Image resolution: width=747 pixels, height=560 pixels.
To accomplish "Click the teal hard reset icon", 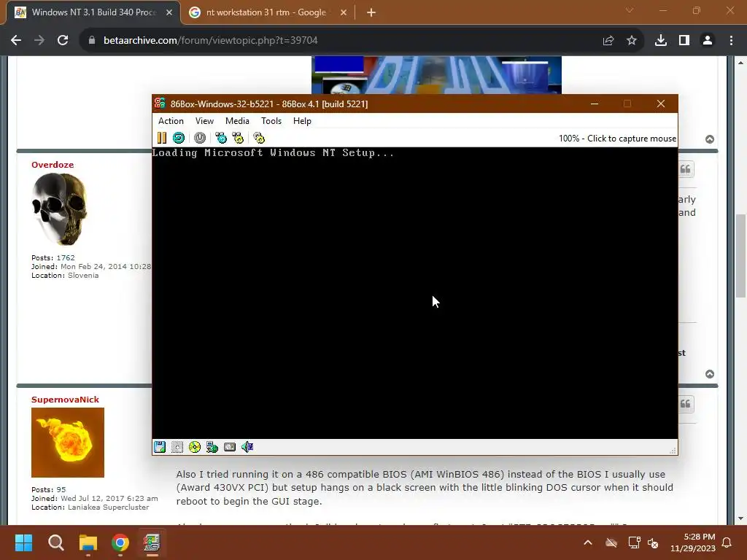I will [x=179, y=138].
